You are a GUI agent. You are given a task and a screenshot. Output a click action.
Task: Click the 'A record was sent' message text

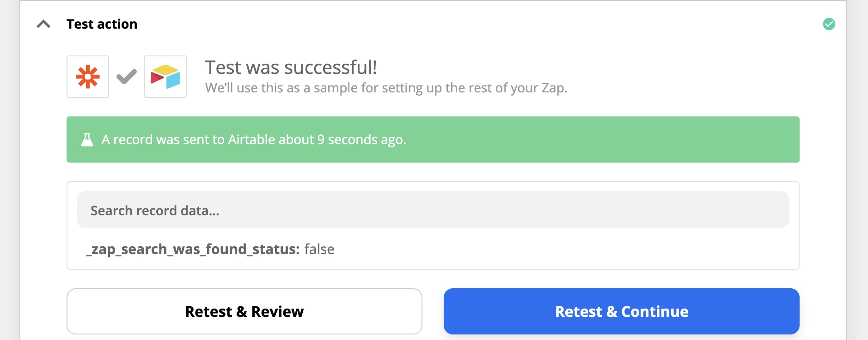point(254,140)
